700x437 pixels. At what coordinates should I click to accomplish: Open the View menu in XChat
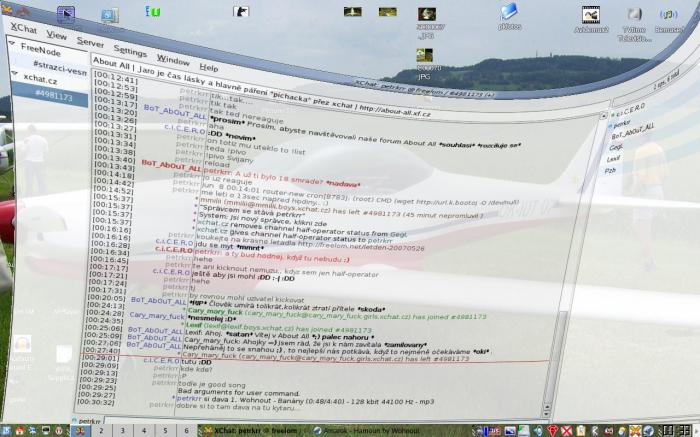tap(57, 35)
